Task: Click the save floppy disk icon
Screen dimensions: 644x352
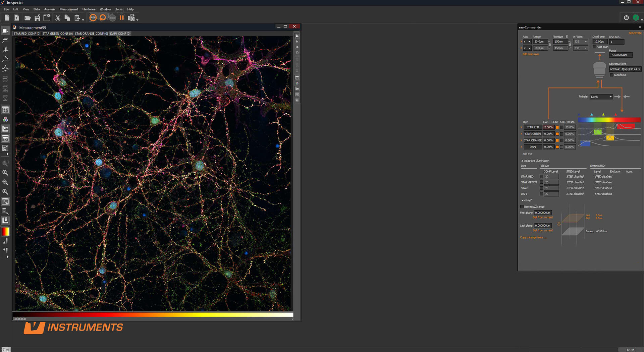Action: click(37, 18)
